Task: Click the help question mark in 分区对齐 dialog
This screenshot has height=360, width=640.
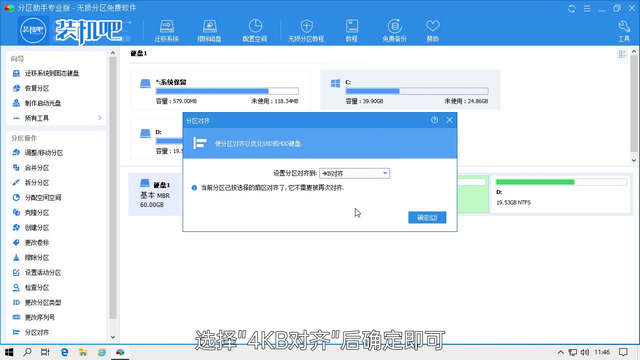Action: (434, 120)
